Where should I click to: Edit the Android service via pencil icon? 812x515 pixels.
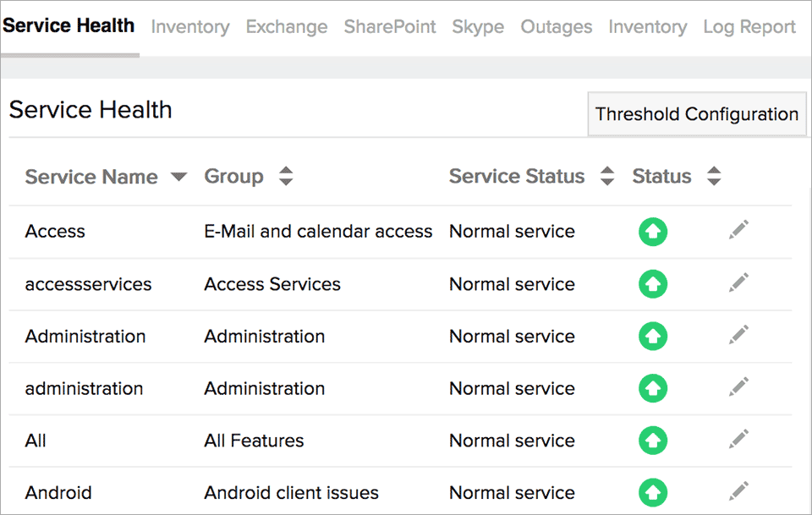(x=738, y=490)
